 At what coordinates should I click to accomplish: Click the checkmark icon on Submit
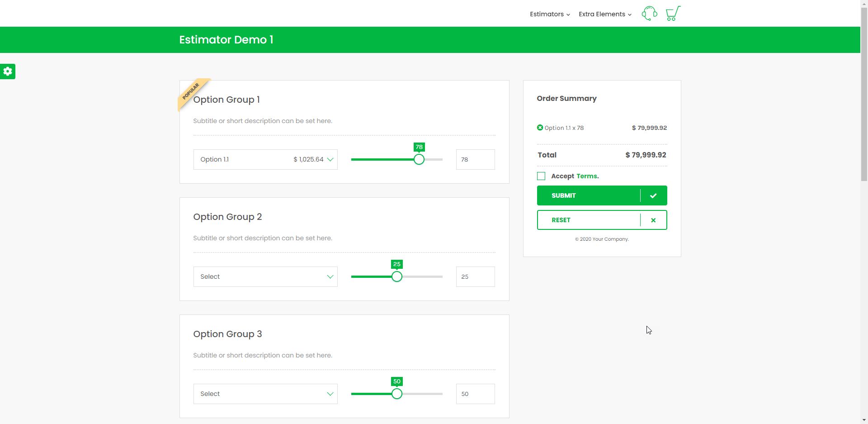coord(653,196)
